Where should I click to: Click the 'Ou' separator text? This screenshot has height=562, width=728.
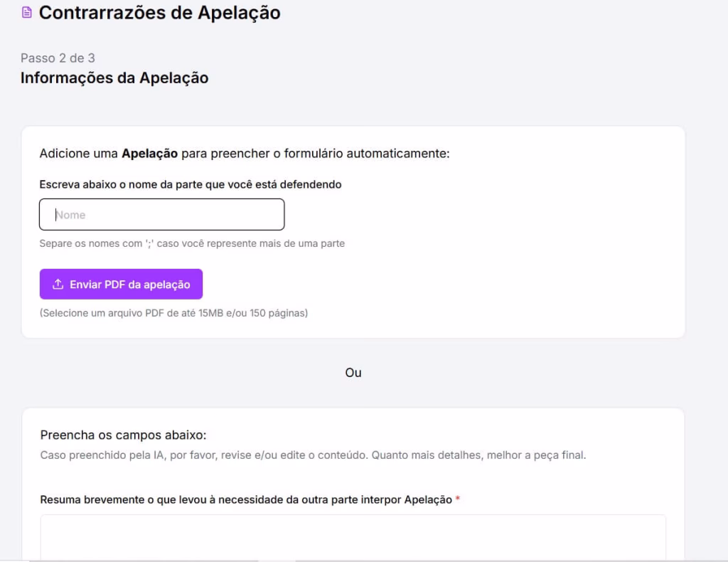[x=353, y=373]
